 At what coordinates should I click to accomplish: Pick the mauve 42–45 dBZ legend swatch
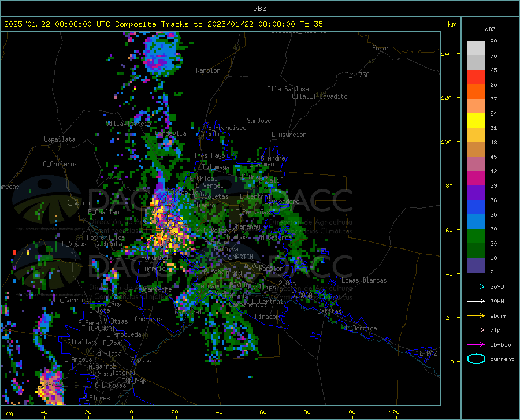click(x=476, y=164)
